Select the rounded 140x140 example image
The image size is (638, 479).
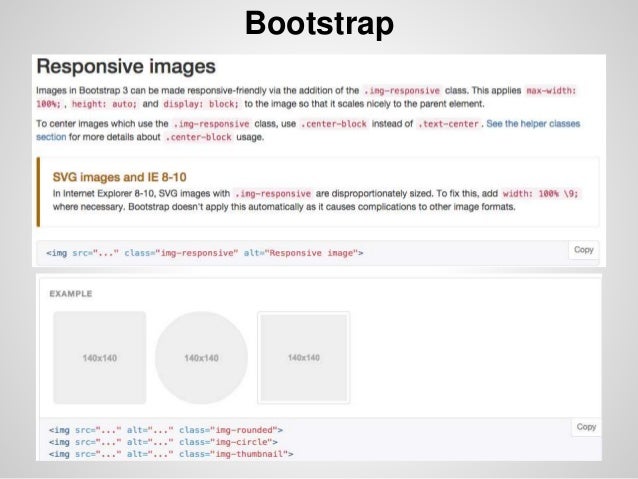point(100,358)
